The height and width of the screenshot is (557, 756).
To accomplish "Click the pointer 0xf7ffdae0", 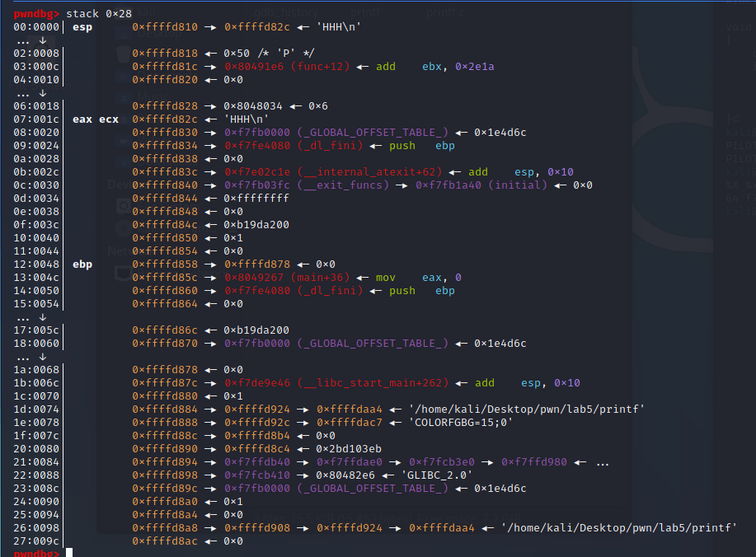I will tap(350, 462).
